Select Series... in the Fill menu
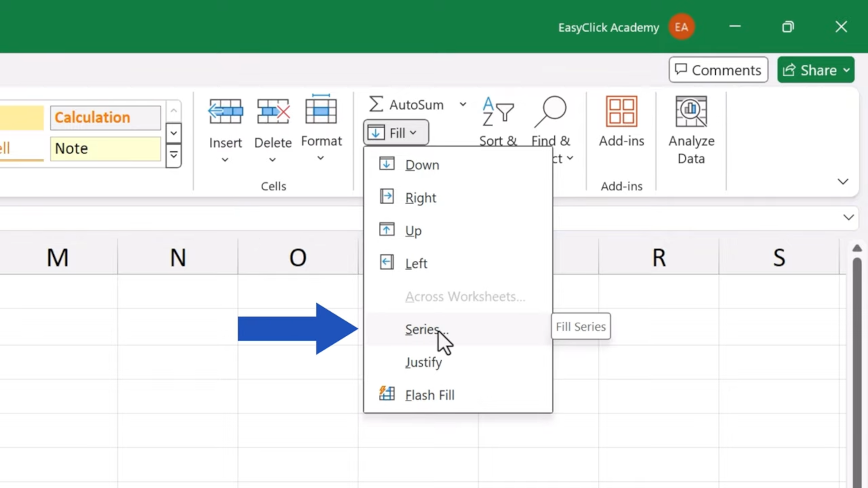 [422, 329]
